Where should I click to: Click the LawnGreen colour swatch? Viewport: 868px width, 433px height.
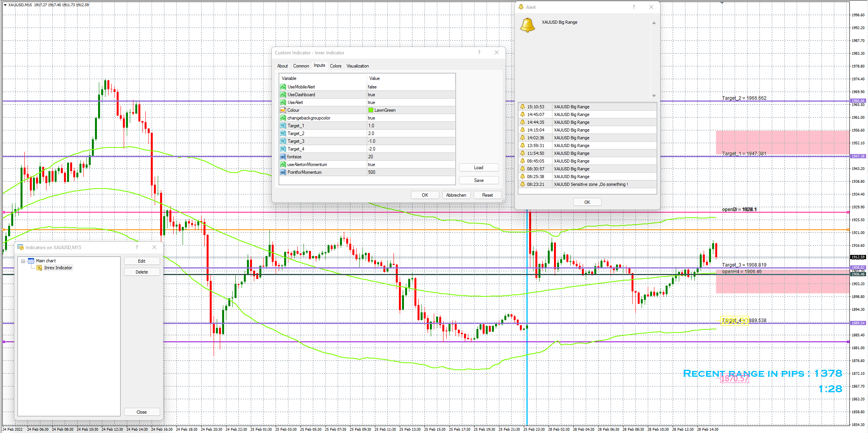pyautogui.click(x=371, y=110)
